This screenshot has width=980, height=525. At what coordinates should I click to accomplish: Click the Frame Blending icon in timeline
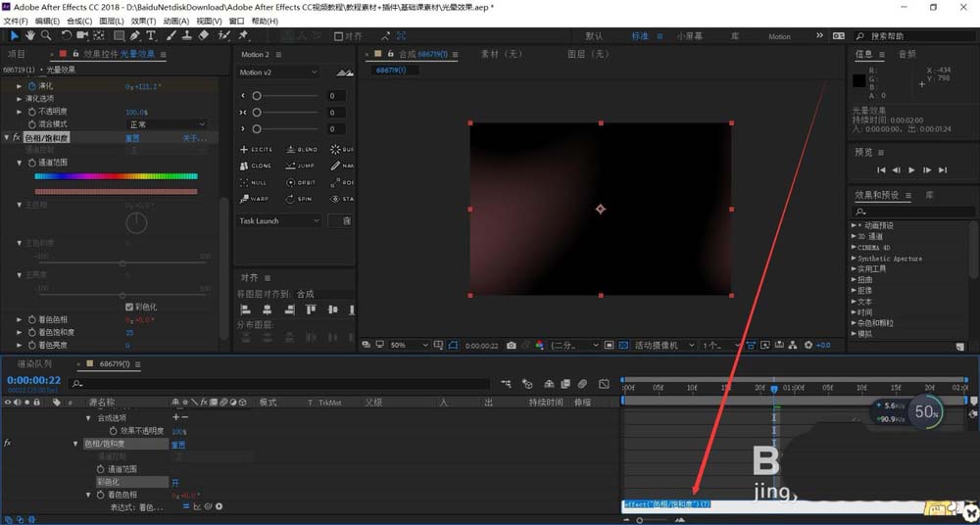[565, 384]
